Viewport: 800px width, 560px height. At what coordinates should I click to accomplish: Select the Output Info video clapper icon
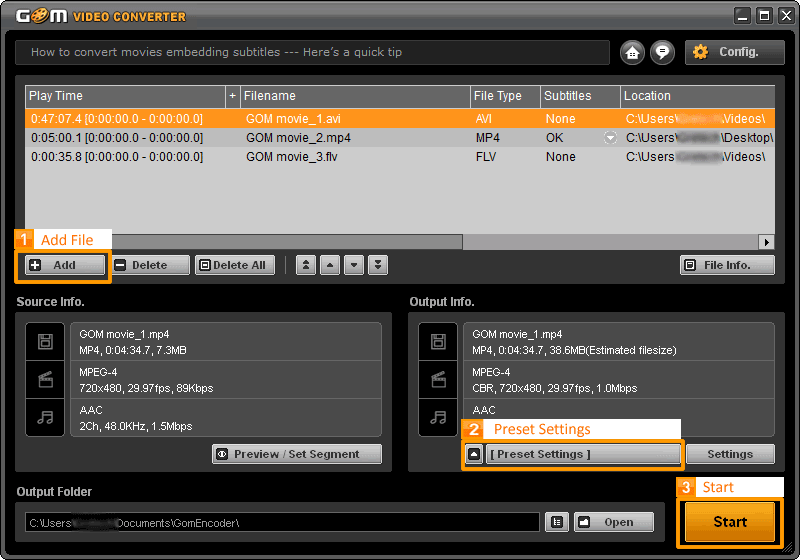tap(438, 379)
